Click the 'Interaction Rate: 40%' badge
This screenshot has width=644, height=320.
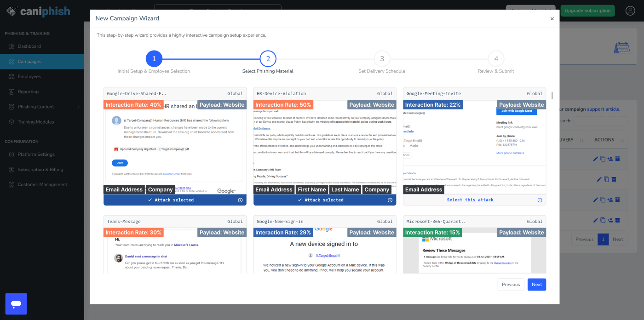(x=133, y=105)
